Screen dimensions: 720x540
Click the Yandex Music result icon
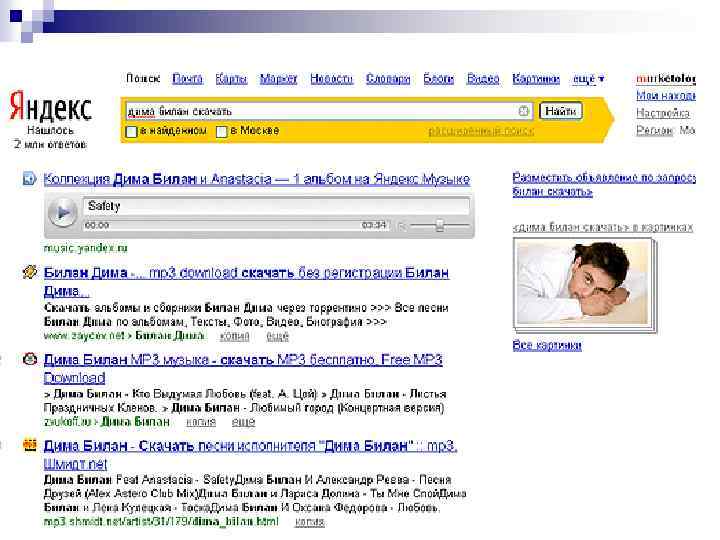[x=29, y=179]
